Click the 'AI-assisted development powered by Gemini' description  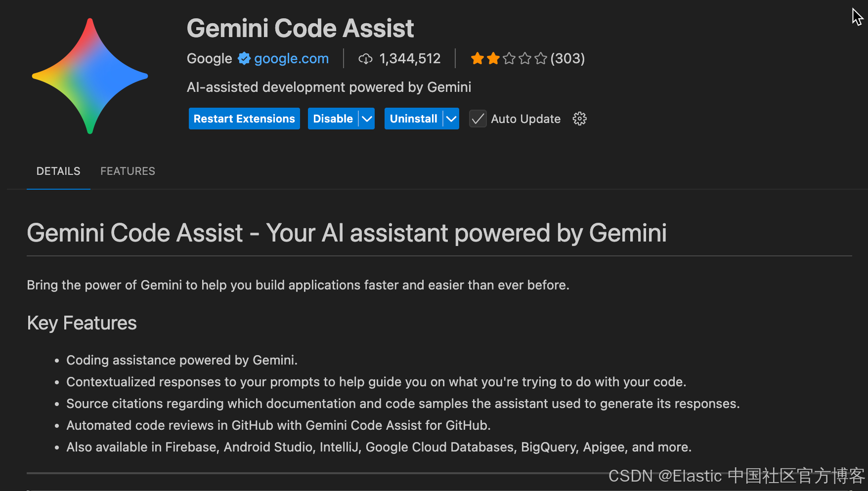[x=329, y=87]
